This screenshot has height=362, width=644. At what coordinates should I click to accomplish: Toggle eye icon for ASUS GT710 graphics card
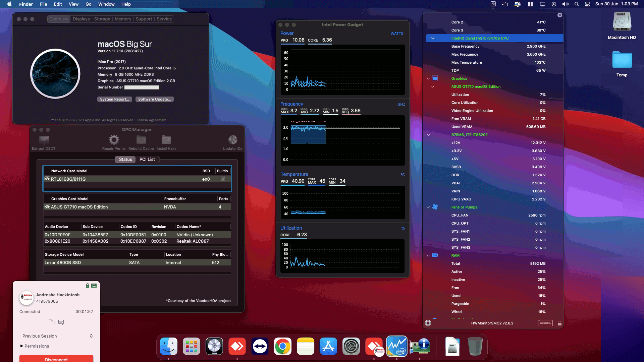pyautogui.click(x=47, y=207)
